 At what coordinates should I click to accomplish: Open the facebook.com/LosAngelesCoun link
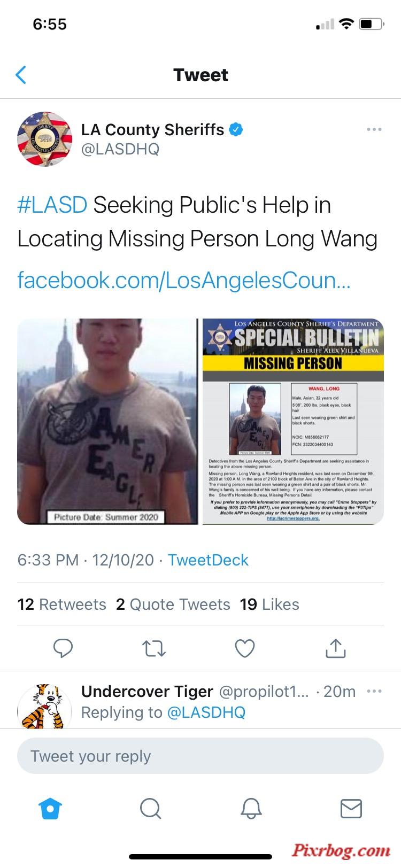[184, 280]
